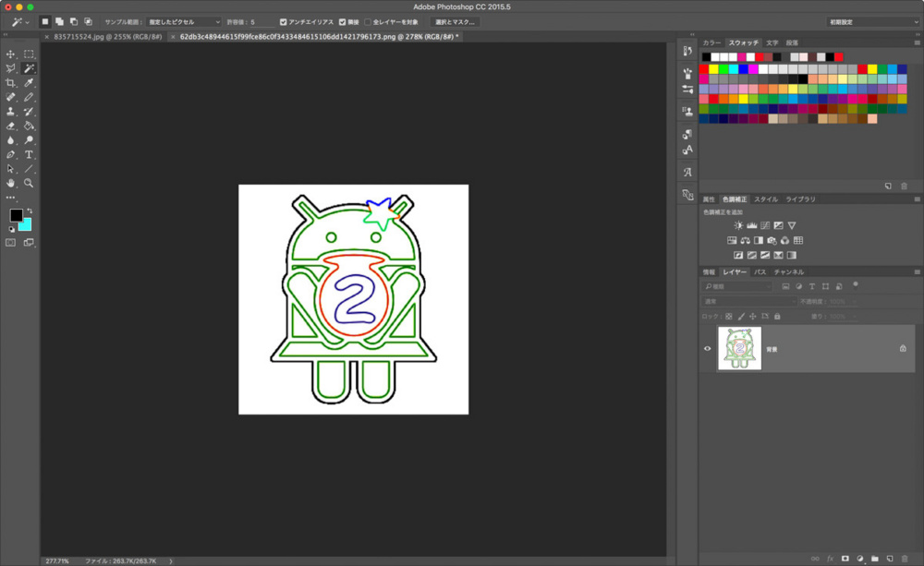The image size is (924, 566).
Task: Select the Eyedropper tool
Action: (x=29, y=83)
